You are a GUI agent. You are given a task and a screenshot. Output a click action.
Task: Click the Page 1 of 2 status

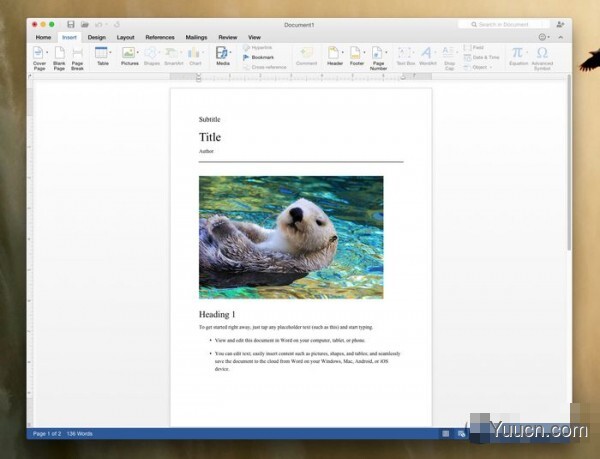click(47, 434)
